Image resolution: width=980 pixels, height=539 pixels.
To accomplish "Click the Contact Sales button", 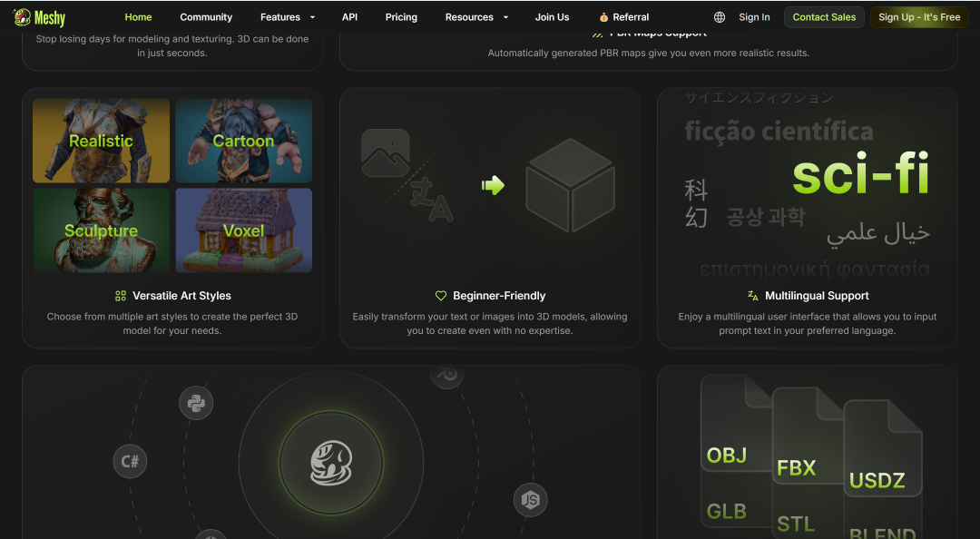I will (824, 17).
